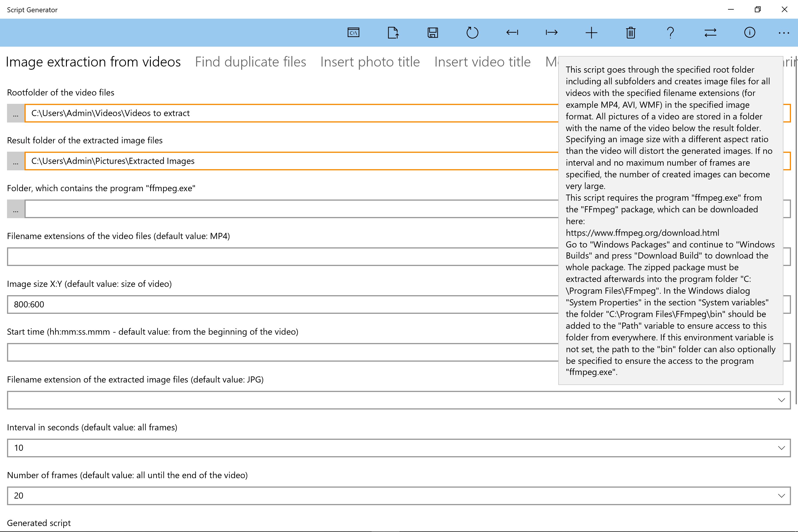Browse for the ffmpeg.exe program folder
Screen dimensions: 798x532
pos(16,209)
